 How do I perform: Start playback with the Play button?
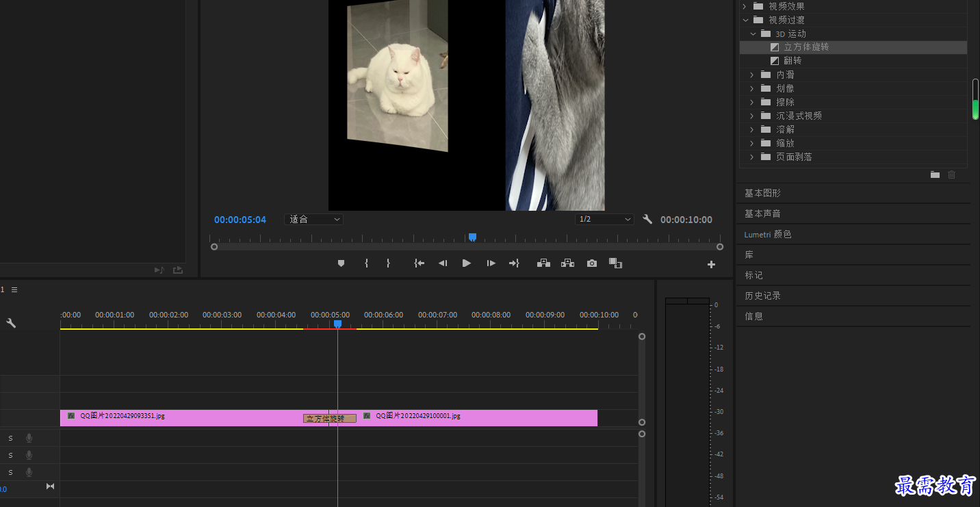point(467,263)
